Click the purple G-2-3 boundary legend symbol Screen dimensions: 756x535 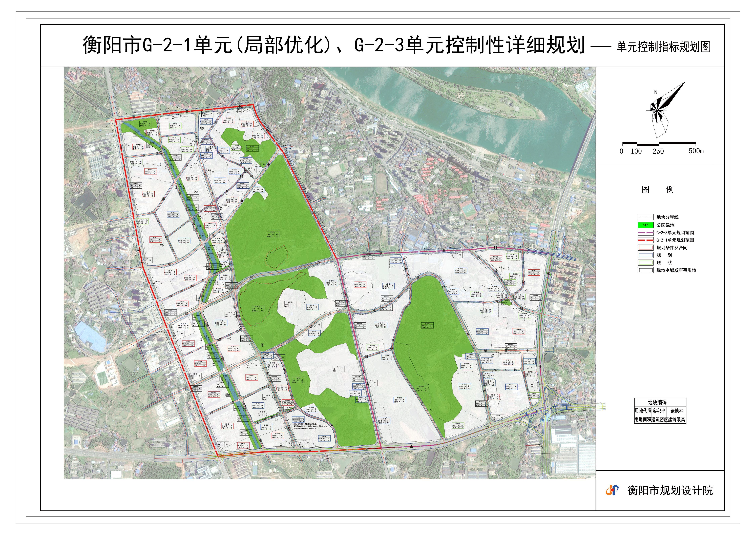tap(645, 233)
